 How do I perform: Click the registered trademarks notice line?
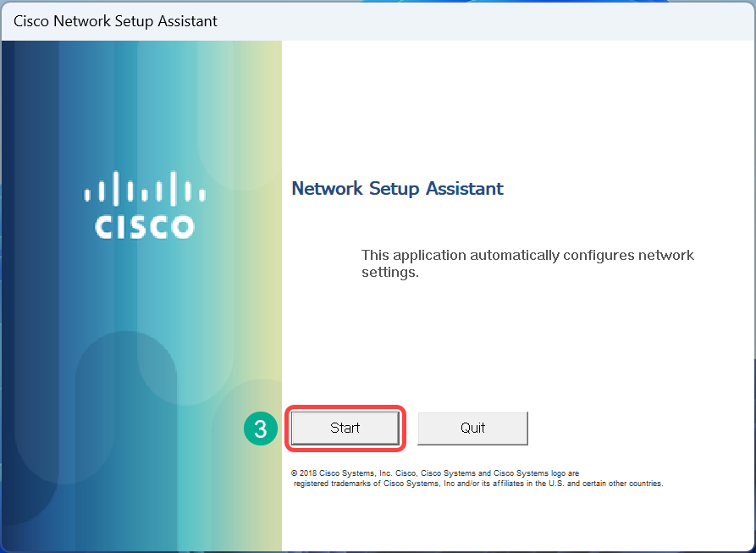point(478,484)
